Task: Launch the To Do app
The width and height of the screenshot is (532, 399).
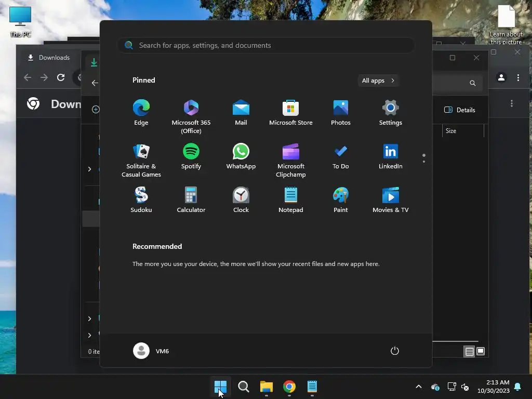Action: click(x=341, y=156)
